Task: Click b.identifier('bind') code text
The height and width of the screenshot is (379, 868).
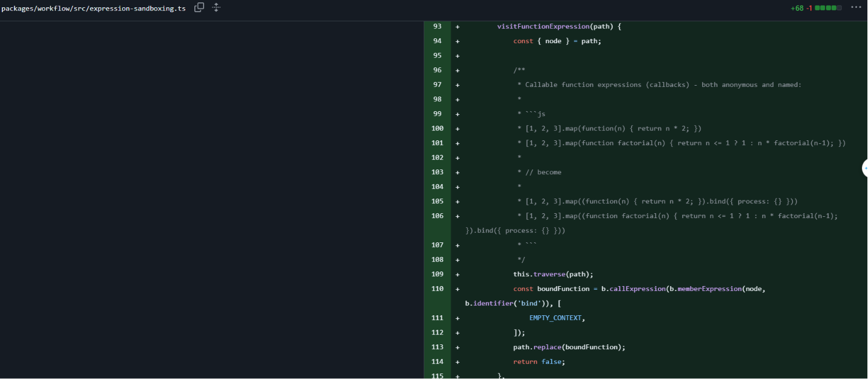Action: coord(507,304)
